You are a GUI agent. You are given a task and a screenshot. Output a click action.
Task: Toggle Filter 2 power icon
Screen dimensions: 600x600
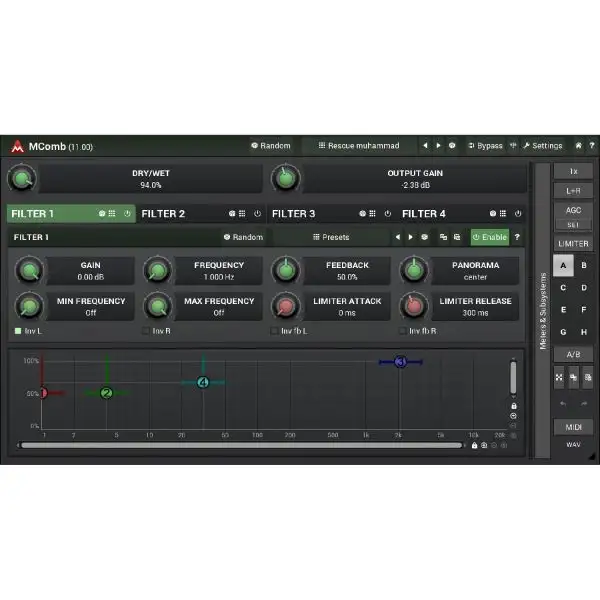pos(257,213)
